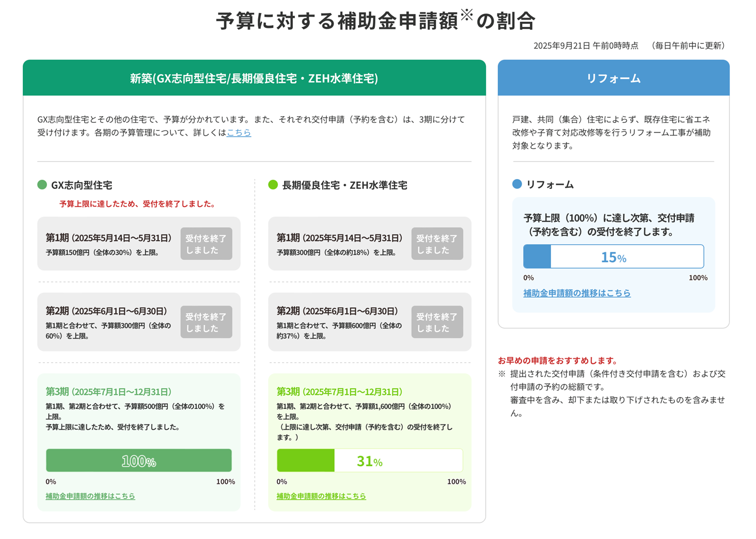This screenshot has width=756, height=539.
Task: Click the blue bullet beside リフォーム section heading
Action: [517, 184]
